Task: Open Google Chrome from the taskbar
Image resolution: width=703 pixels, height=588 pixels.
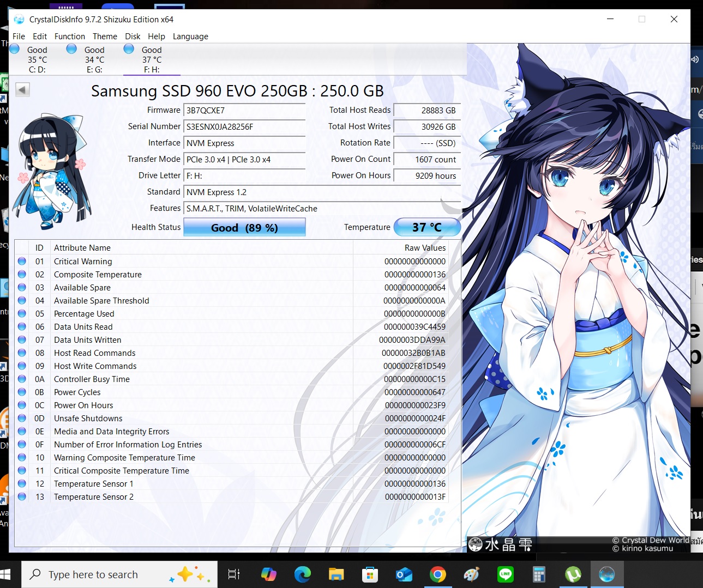Action: pyautogui.click(x=437, y=574)
